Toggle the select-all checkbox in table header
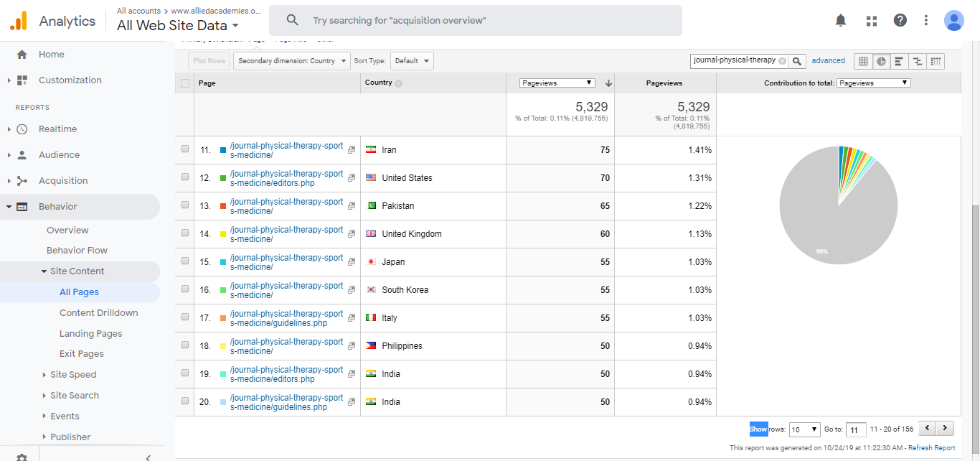The width and height of the screenshot is (980, 461). (x=185, y=83)
